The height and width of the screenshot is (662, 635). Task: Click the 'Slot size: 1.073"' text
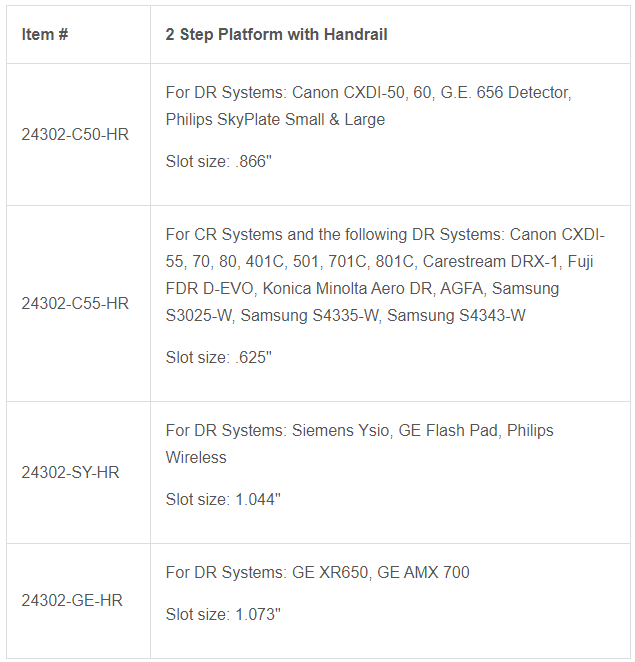(223, 614)
